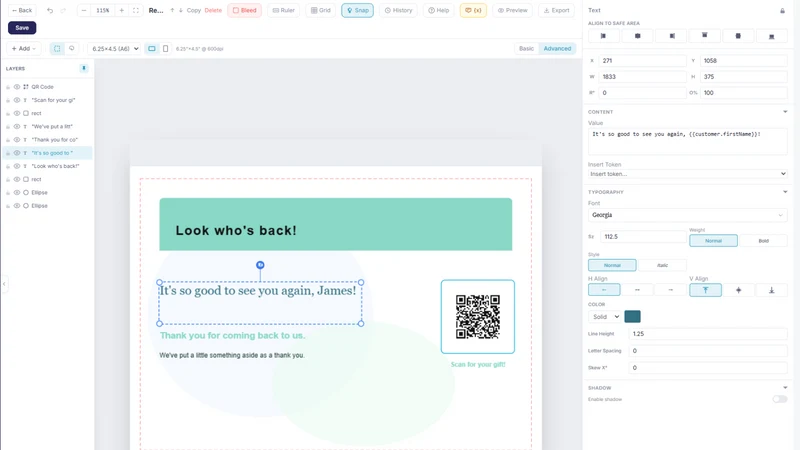This screenshot has width=800, height=450.
Task: Switch to landscape orientation icon
Action: tap(152, 48)
